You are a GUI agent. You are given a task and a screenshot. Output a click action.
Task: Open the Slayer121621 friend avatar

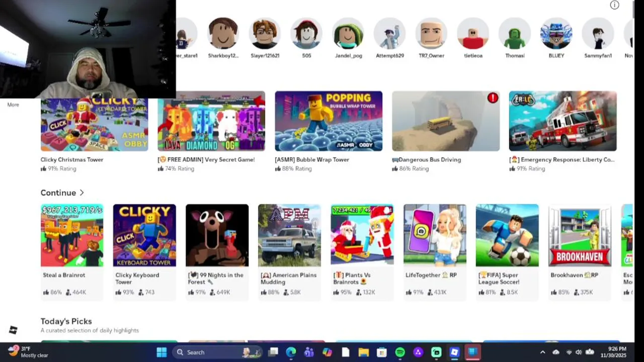pyautogui.click(x=265, y=33)
